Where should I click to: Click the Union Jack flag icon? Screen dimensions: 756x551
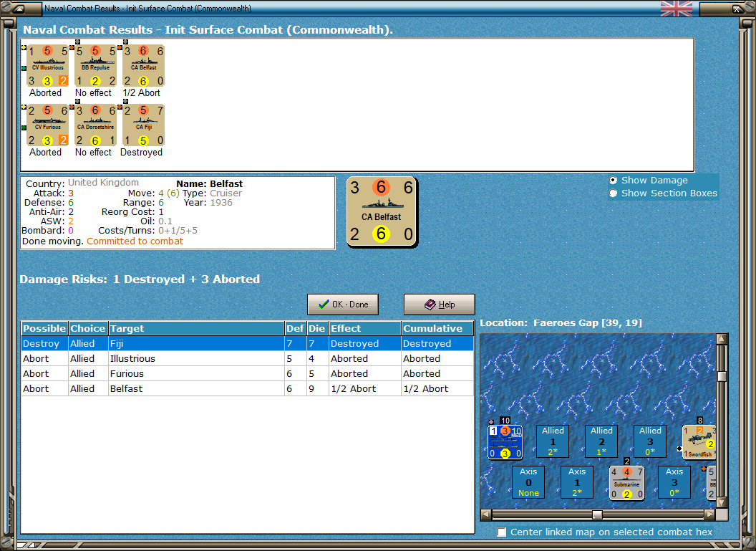point(676,9)
